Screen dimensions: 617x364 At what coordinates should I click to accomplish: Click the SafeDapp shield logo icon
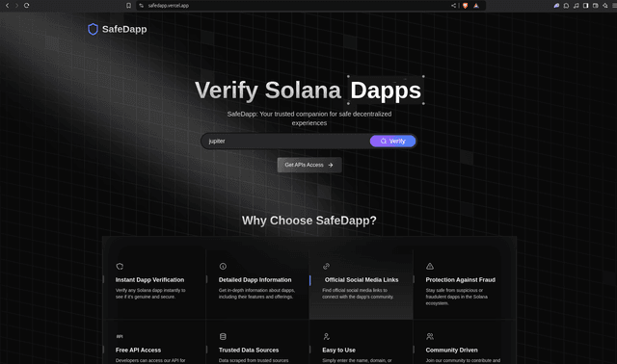pyautogui.click(x=93, y=29)
